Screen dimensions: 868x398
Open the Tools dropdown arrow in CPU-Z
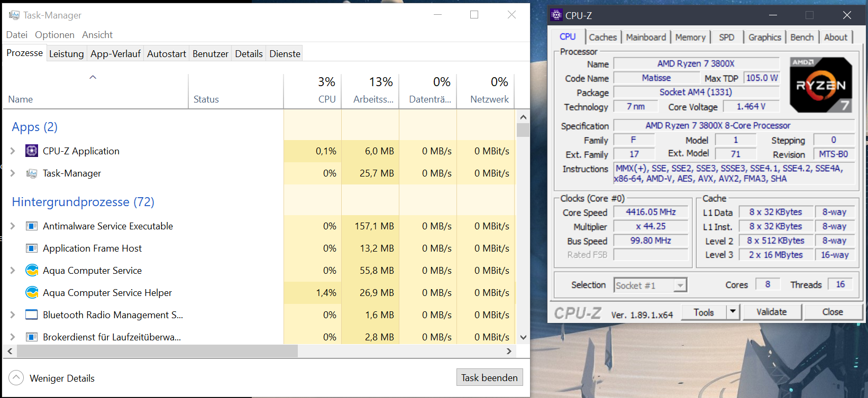(733, 312)
